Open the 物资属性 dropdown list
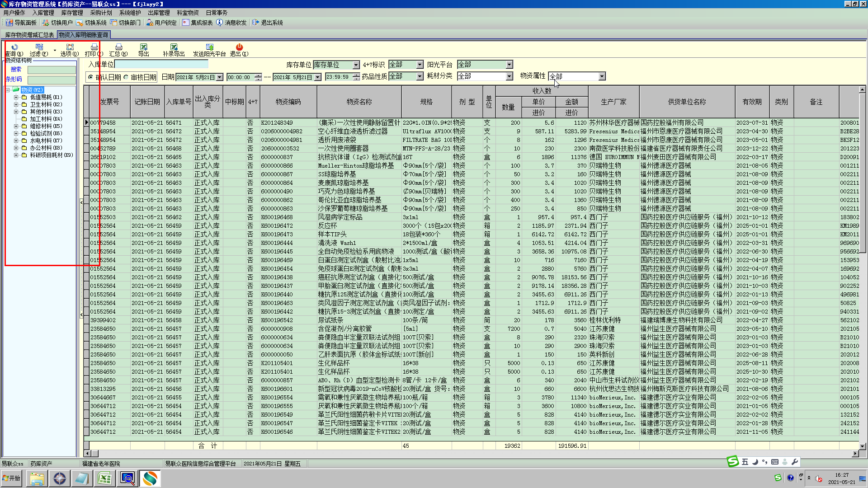Viewport: 868px width, 488px height. click(x=602, y=77)
